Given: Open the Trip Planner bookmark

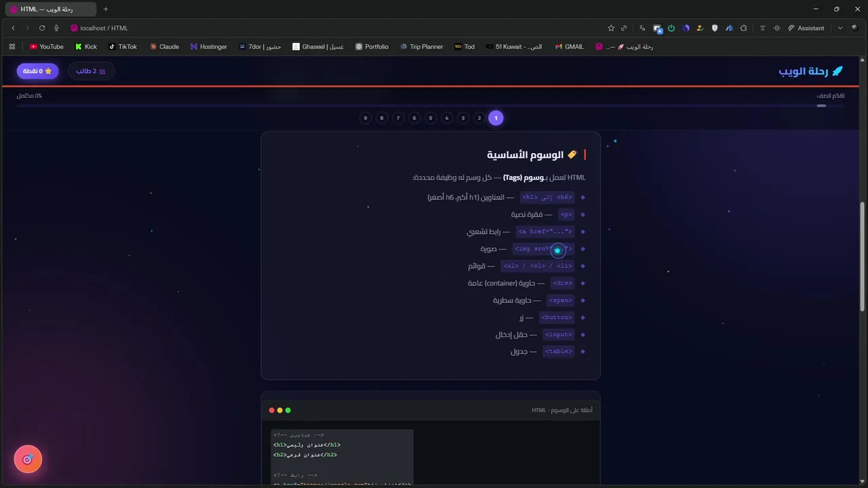Looking at the screenshot, I should pos(421,47).
